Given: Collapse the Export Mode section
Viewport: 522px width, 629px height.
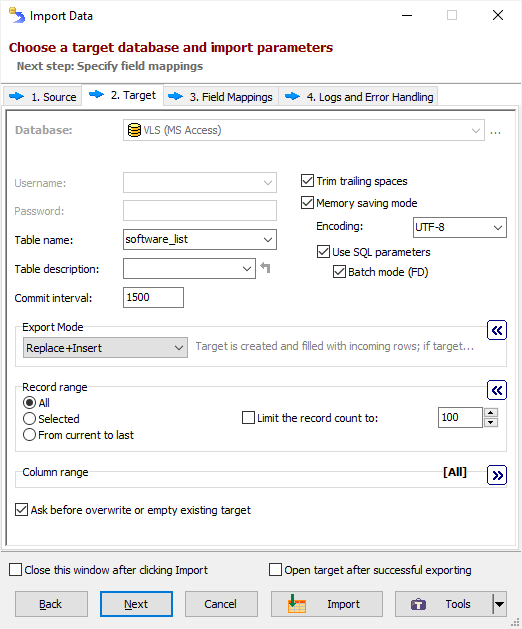Looking at the screenshot, I should 497,330.
